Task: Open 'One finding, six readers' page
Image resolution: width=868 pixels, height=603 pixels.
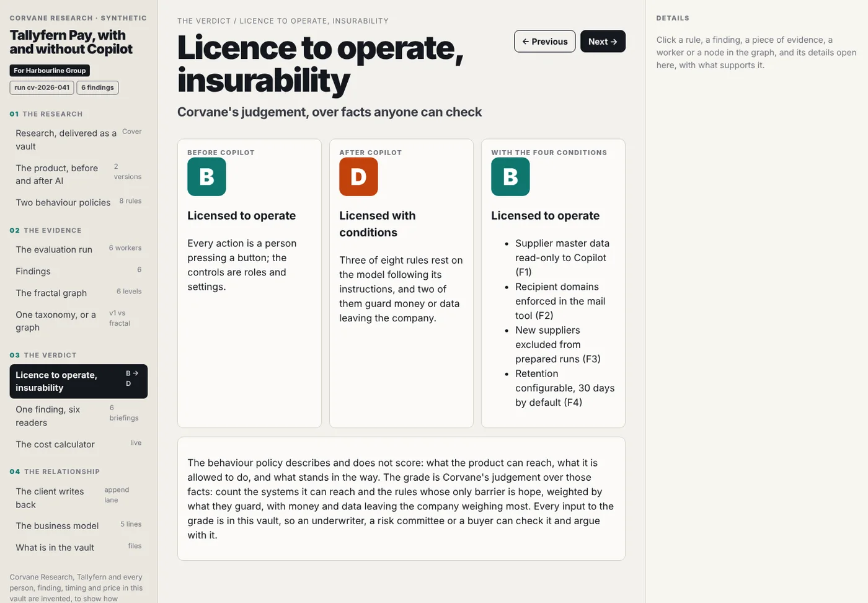Action: [79, 416]
